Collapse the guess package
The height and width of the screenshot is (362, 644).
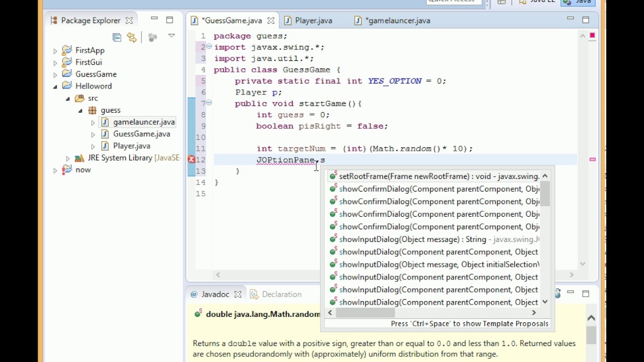point(80,111)
